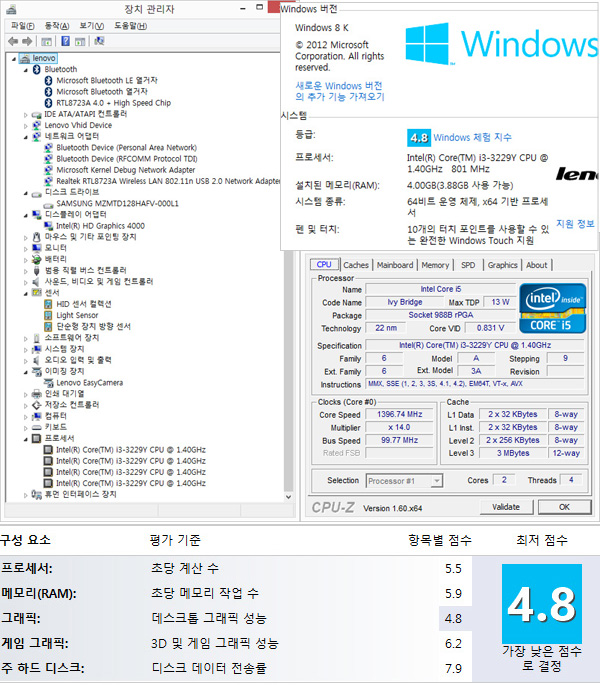Image resolution: width=600 pixels, height=685 pixels.
Task: Select the HID 센서 컬렉션 icon
Action: 49,304
